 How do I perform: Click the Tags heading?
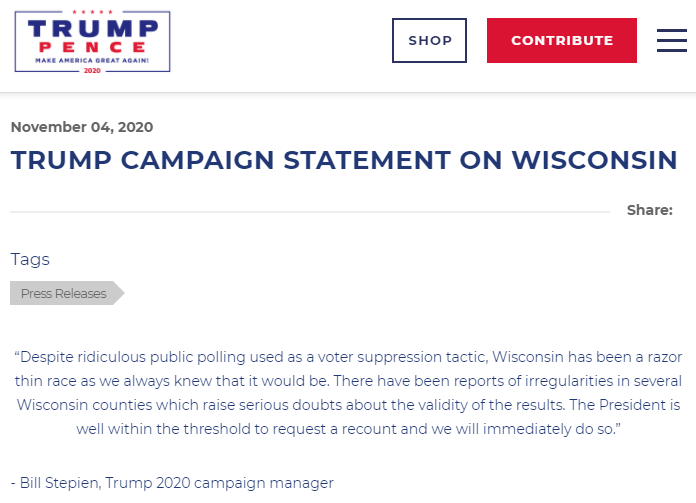point(30,259)
